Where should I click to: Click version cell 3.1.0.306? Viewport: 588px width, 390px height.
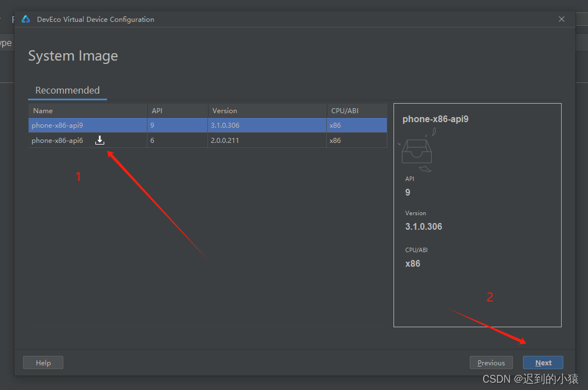tap(267, 126)
